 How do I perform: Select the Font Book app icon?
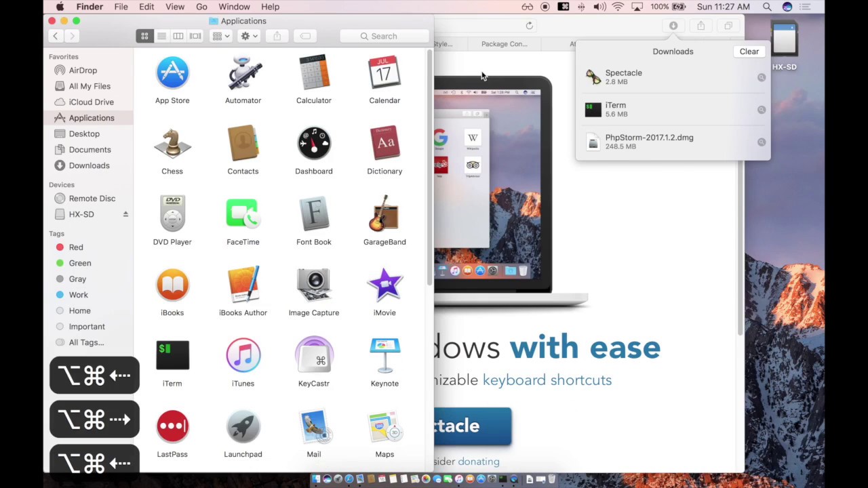(x=313, y=214)
